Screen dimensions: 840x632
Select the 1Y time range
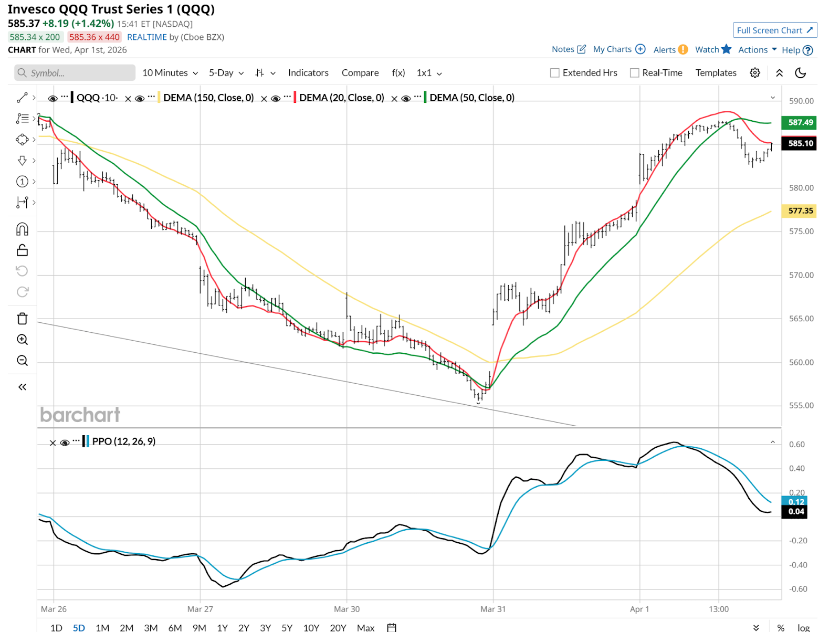coord(222,627)
